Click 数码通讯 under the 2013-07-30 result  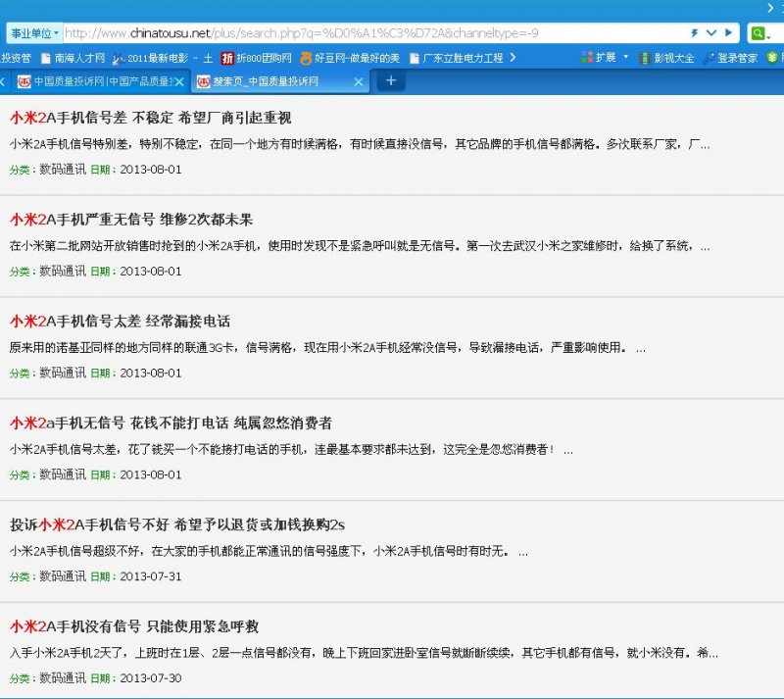[63, 678]
